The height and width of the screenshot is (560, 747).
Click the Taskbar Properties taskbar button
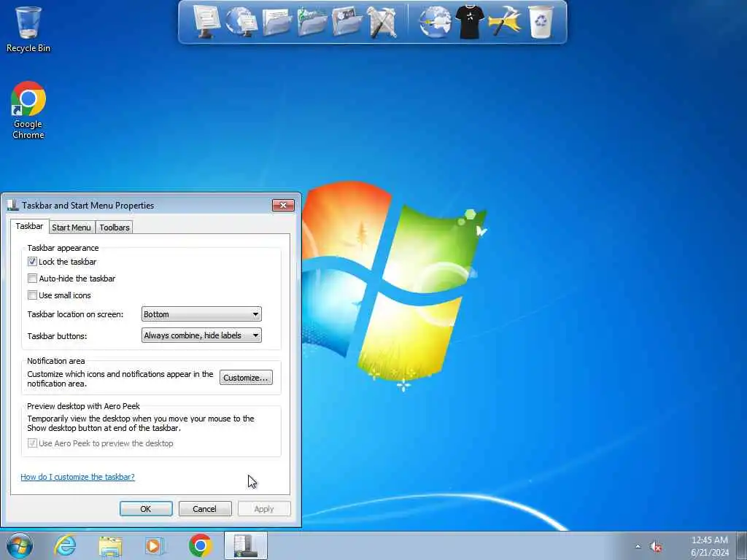click(245, 545)
